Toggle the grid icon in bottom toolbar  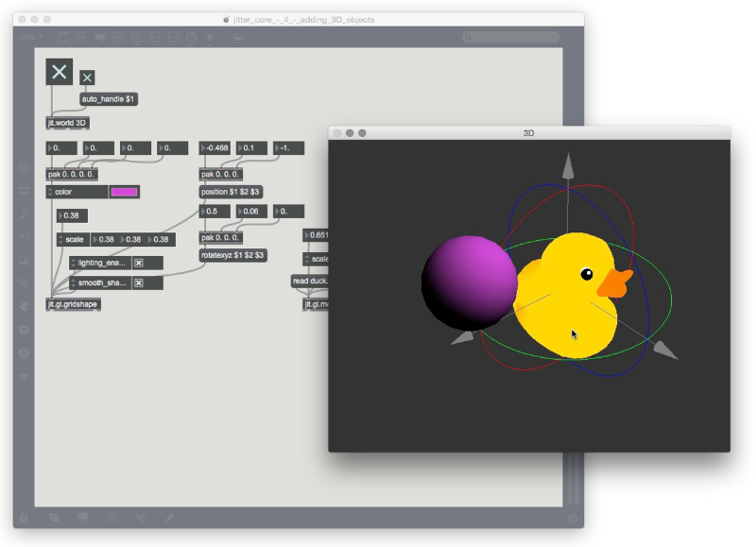point(112,518)
